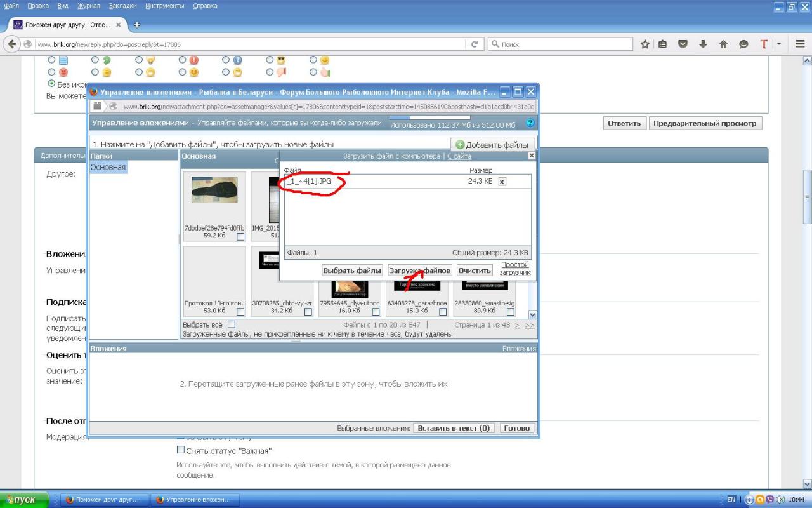Open the "Журнал" menu
This screenshot has width=812, height=508.
pos(88,6)
